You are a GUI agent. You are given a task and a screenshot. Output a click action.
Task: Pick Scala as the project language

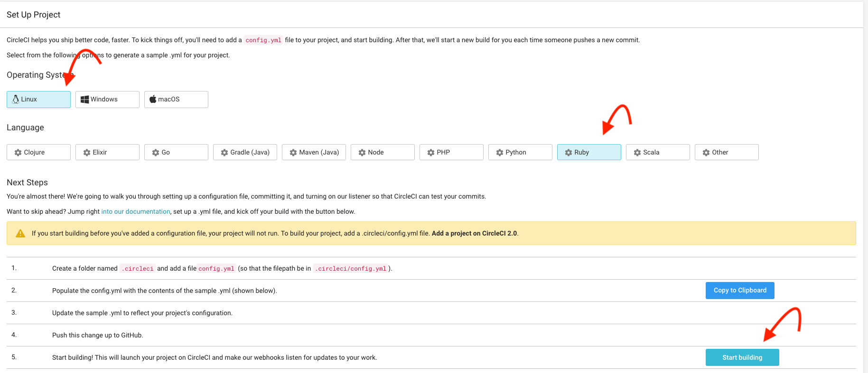pyautogui.click(x=658, y=152)
